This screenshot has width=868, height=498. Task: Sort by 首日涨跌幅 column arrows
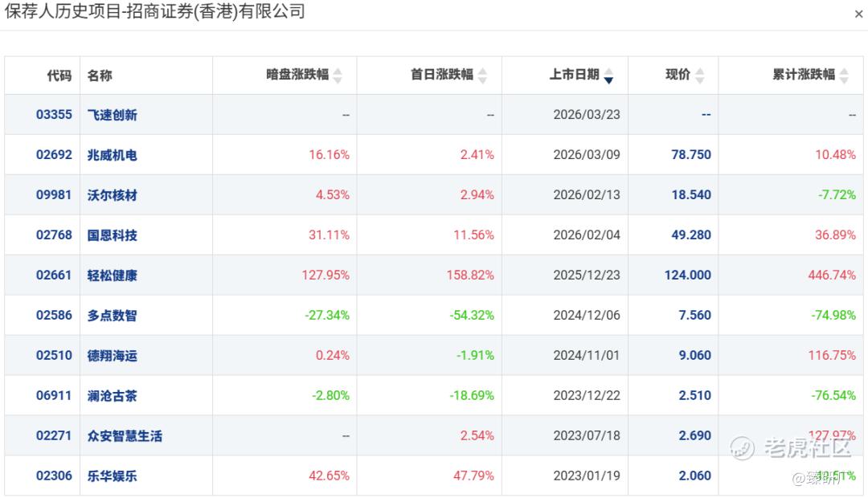pos(482,76)
